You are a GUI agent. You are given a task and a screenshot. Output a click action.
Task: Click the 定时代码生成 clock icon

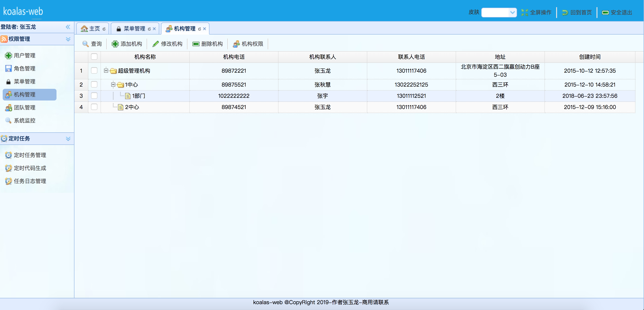coord(9,168)
